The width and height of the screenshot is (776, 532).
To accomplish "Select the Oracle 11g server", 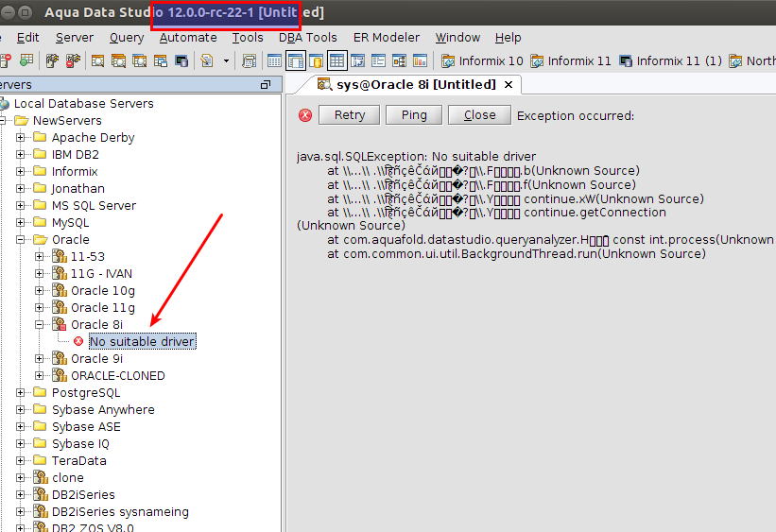I will [x=102, y=307].
